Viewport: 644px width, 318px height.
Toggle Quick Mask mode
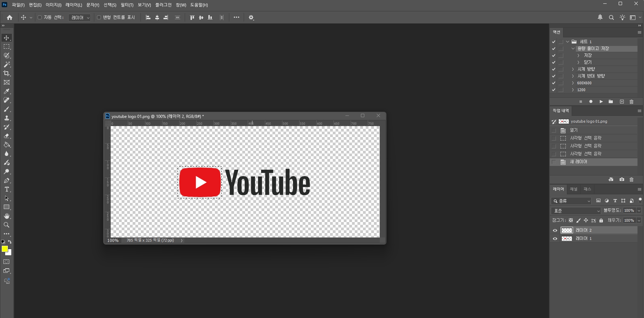(x=7, y=262)
